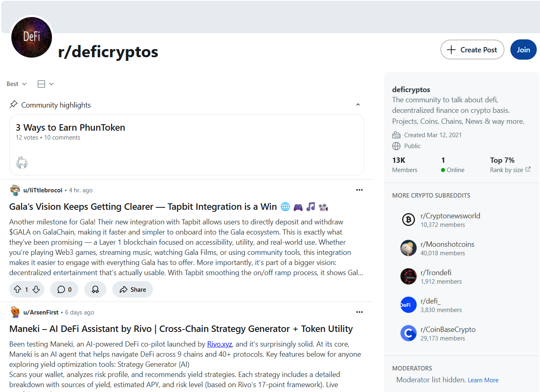Click the pin icon beside Community highlights
Image resolution: width=540 pixels, height=392 pixels.
pos(13,104)
